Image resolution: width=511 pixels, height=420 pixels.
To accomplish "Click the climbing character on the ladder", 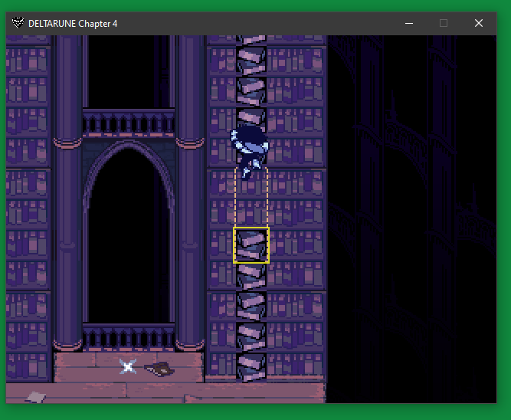I will click(250, 152).
